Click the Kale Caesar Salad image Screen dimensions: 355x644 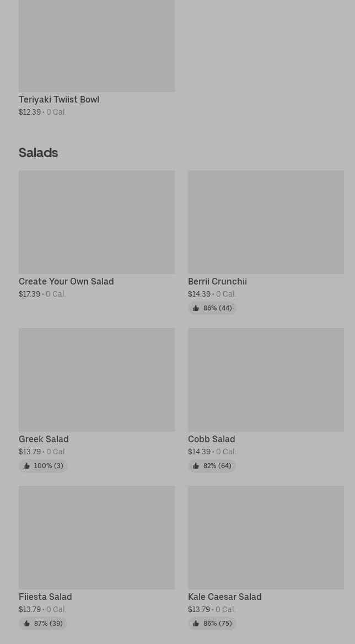click(x=266, y=537)
